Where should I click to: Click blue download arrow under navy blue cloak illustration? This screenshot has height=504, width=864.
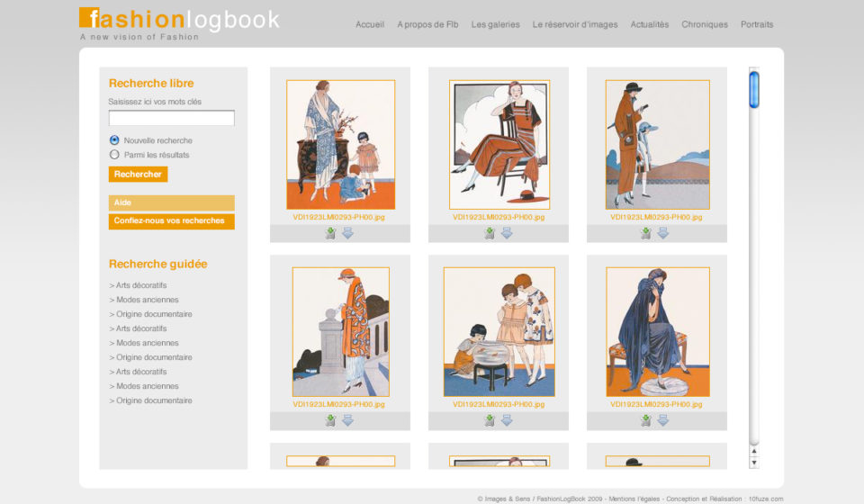(663, 421)
